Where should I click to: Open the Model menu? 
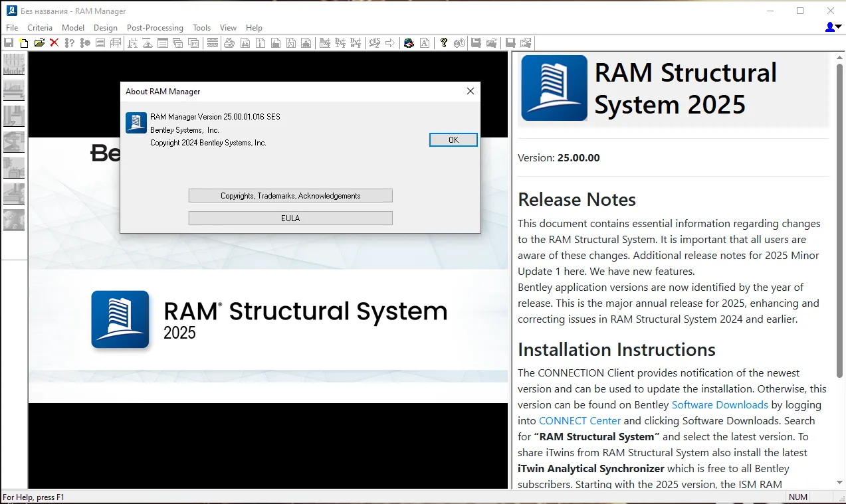[x=73, y=28]
